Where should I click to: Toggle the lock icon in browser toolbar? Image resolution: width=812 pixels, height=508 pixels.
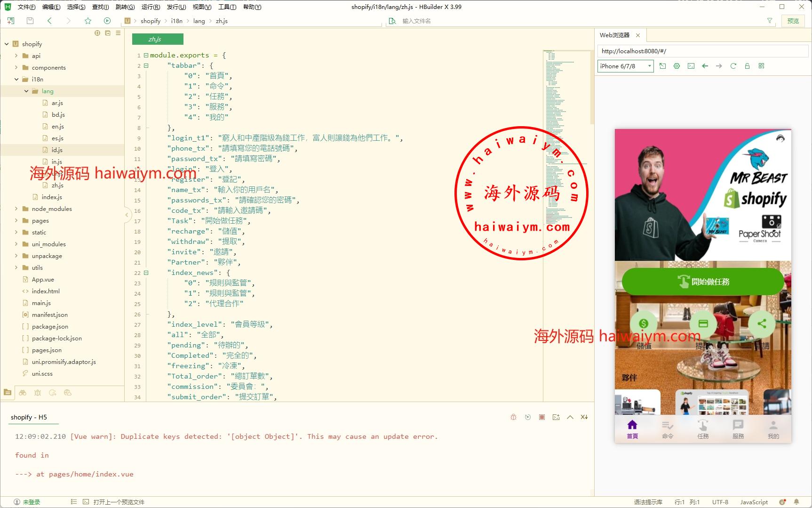click(747, 66)
